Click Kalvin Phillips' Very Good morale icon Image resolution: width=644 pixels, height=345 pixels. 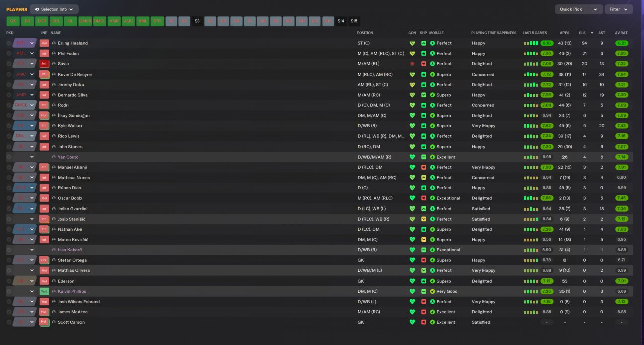pos(432,291)
